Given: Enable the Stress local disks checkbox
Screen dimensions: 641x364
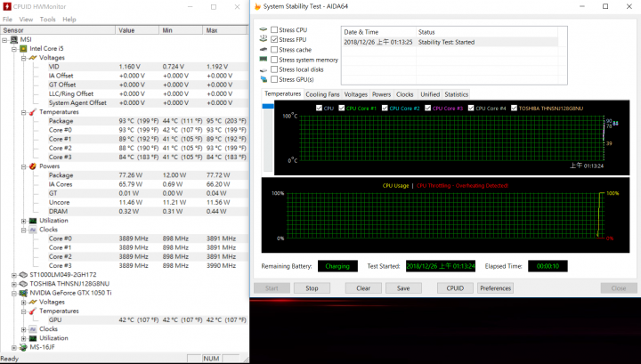Looking at the screenshot, I should tap(274, 69).
